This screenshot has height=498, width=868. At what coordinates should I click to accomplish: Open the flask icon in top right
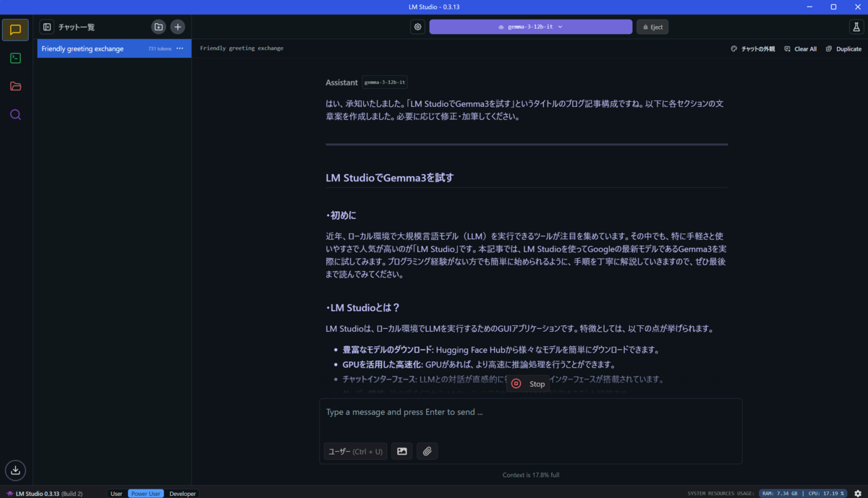[x=856, y=27]
